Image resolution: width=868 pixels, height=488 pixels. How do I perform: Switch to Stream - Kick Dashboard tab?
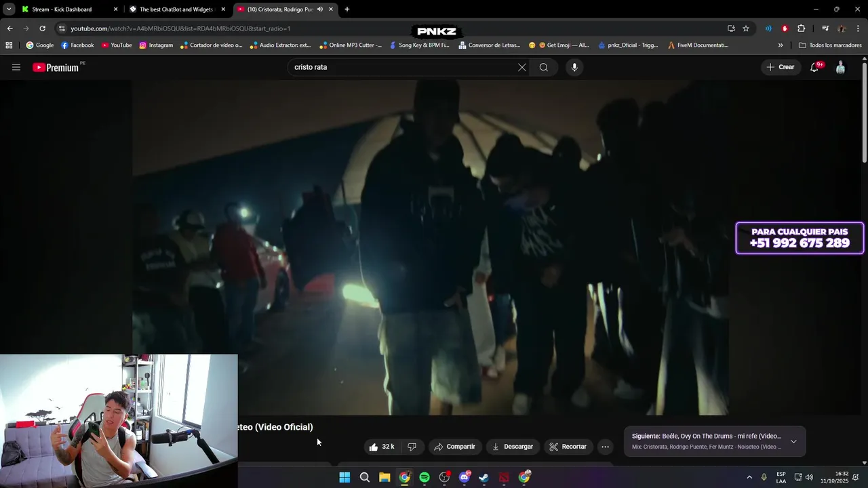[62, 9]
